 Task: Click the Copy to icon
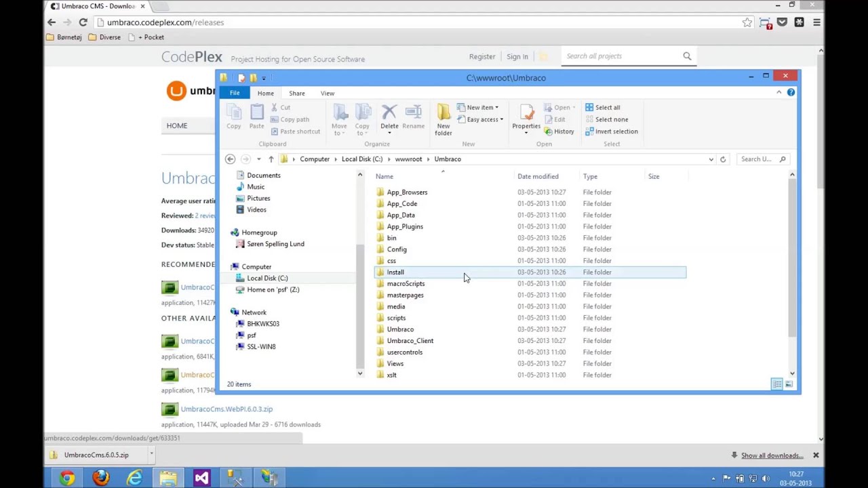coord(362,119)
